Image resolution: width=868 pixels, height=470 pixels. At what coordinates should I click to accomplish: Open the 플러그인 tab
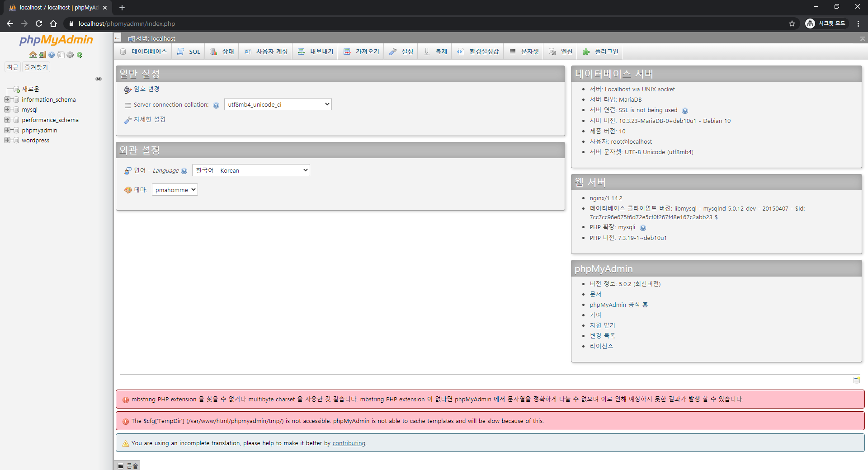[x=600, y=52]
